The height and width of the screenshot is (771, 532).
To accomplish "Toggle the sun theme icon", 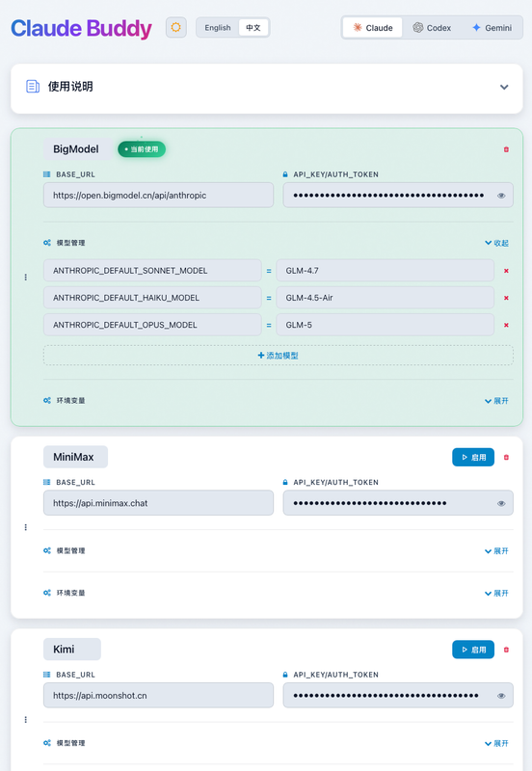I will pos(176,28).
